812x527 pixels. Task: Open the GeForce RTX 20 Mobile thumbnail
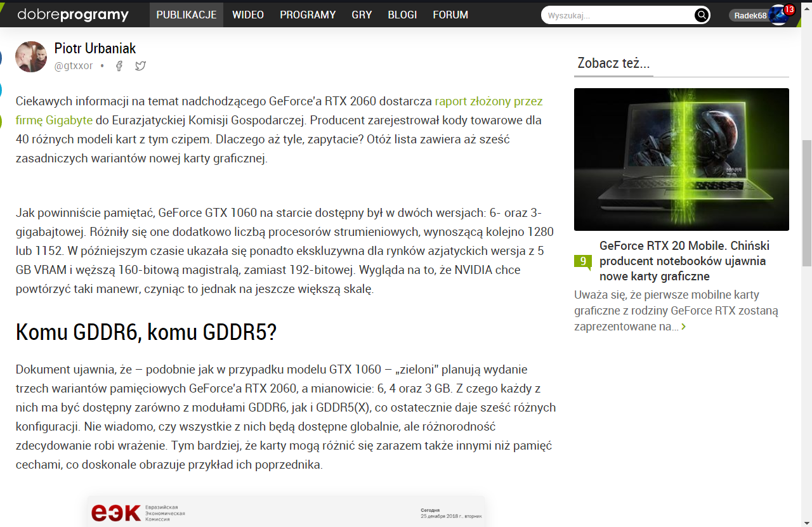pos(681,159)
